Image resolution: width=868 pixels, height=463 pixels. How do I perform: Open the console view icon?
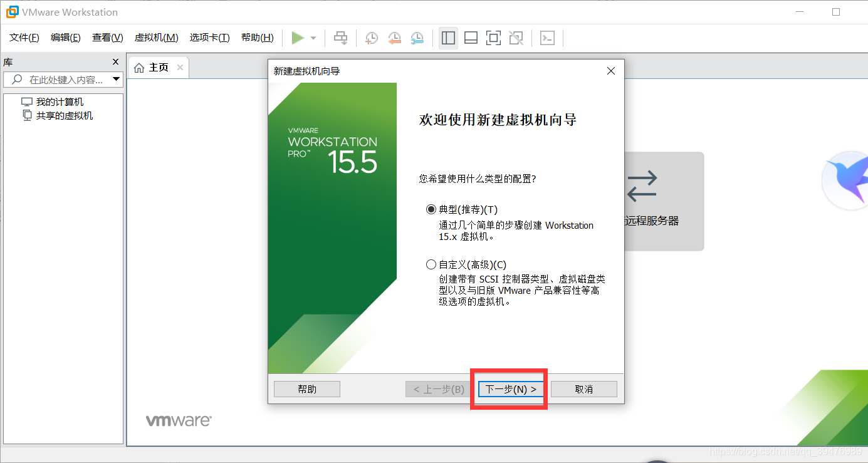coord(547,38)
